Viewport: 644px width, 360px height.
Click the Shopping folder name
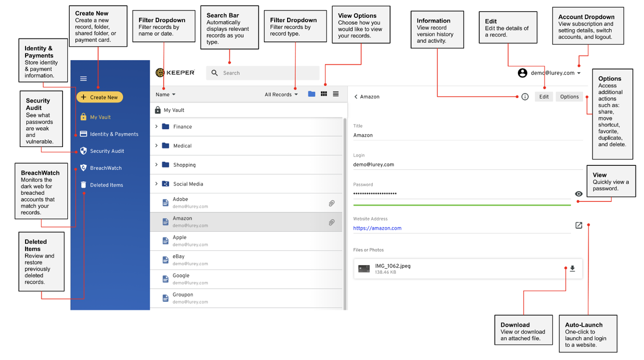click(184, 165)
